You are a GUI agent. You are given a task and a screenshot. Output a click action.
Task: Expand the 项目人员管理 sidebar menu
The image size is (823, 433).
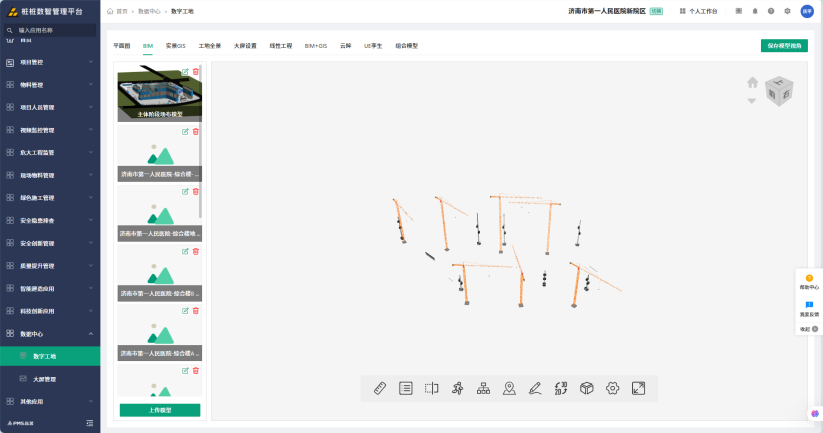(x=50, y=108)
